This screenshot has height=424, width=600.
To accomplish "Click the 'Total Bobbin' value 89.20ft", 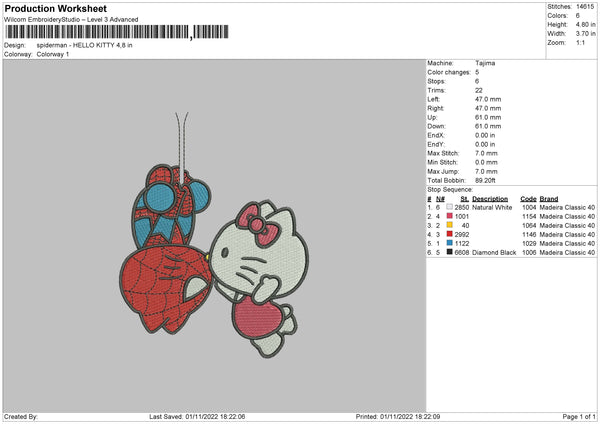I will pos(485,181).
